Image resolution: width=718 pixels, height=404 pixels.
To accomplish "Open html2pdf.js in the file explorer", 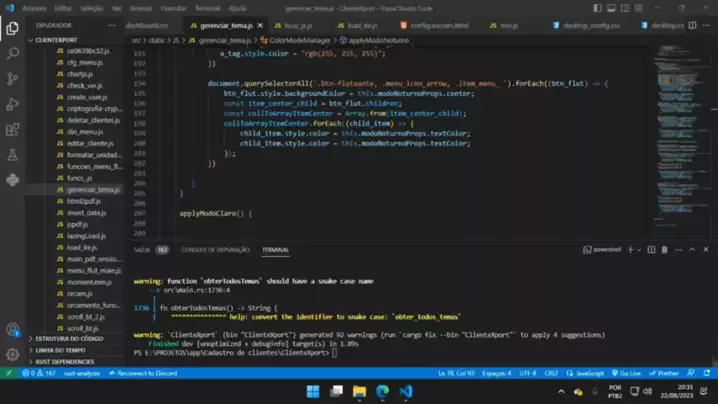I will click(x=84, y=201).
